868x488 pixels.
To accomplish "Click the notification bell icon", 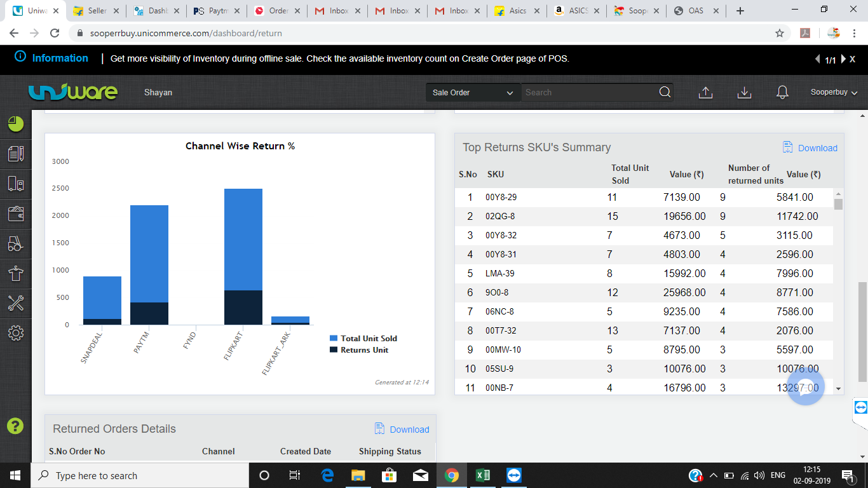I will [x=782, y=93].
